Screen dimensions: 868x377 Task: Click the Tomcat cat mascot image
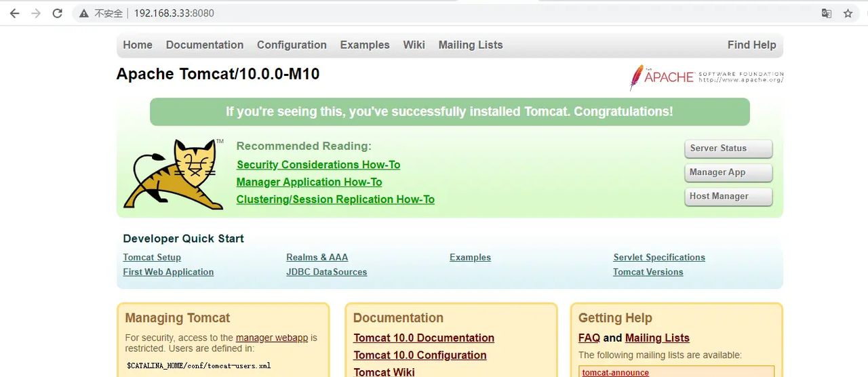[x=174, y=174]
